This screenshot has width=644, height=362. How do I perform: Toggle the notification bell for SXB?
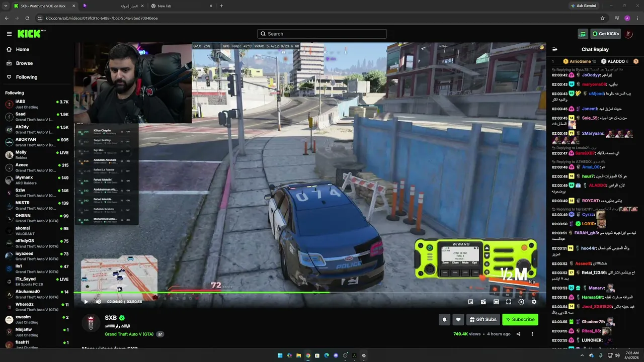444,319
